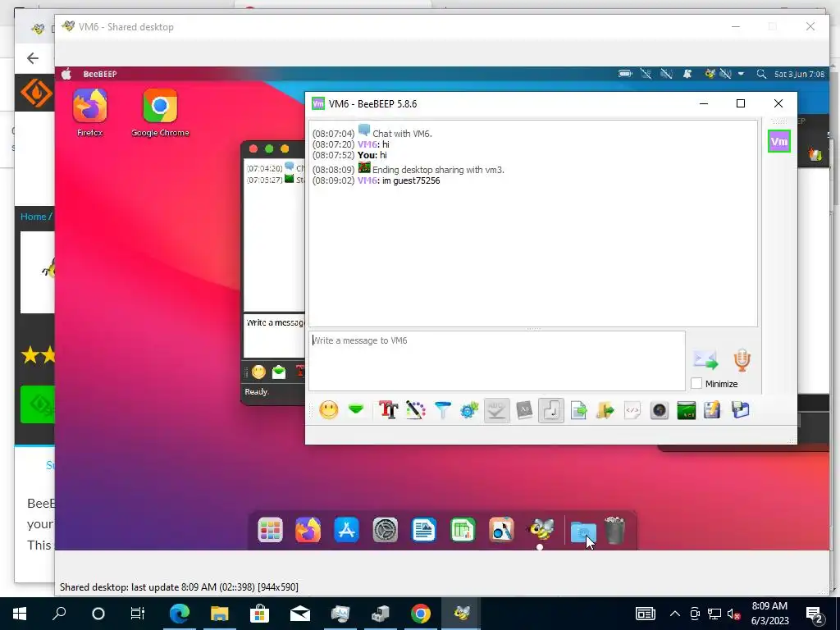This screenshot has width=840, height=630.
Task: Open the emoticons picker in VM6 chat toolbar
Action: point(328,410)
